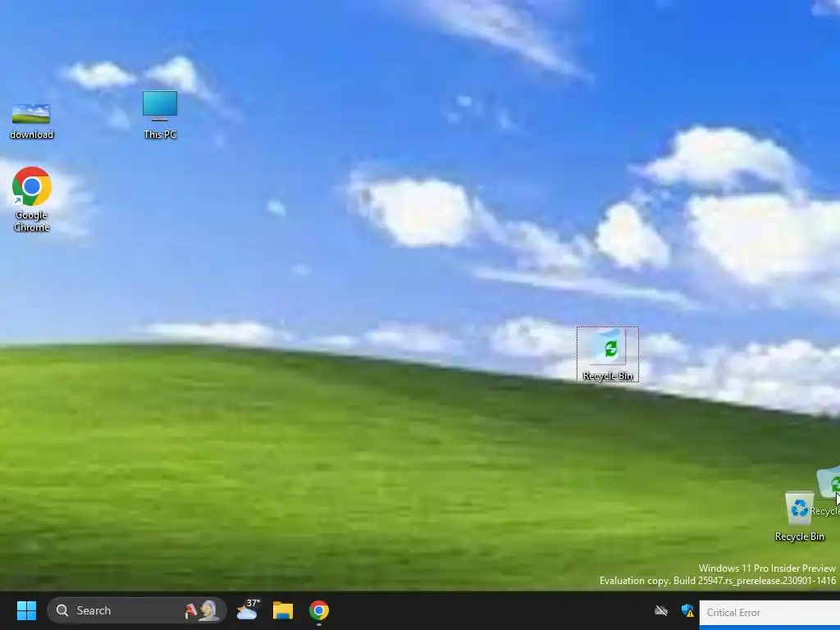This screenshot has height=630, width=840.
Task: Click the magnifier icon in search box
Action: pyautogui.click(x=62, y=610)
